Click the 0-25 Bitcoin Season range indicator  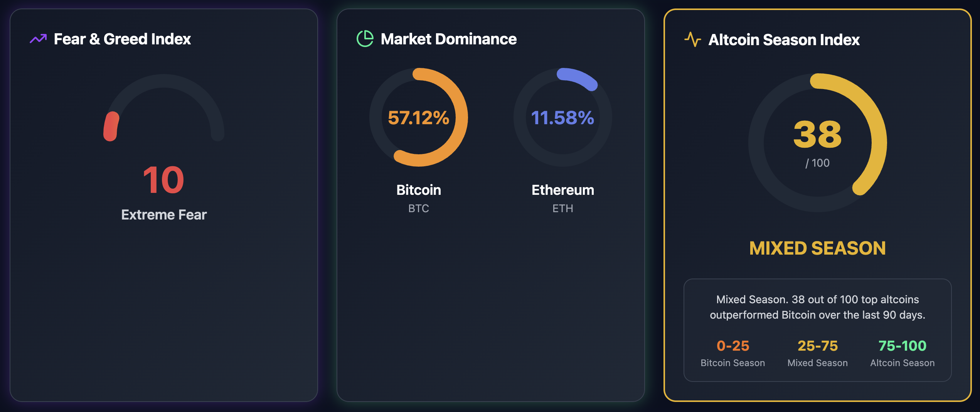point(732,346)
